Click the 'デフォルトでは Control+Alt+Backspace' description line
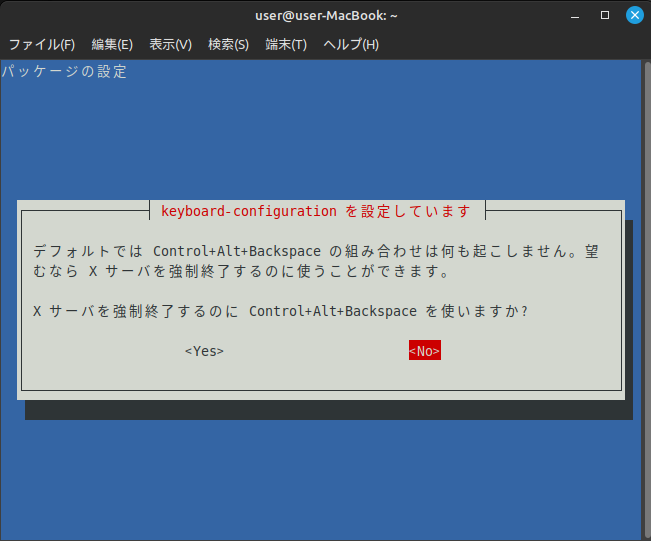 click(x=316, y=251)
